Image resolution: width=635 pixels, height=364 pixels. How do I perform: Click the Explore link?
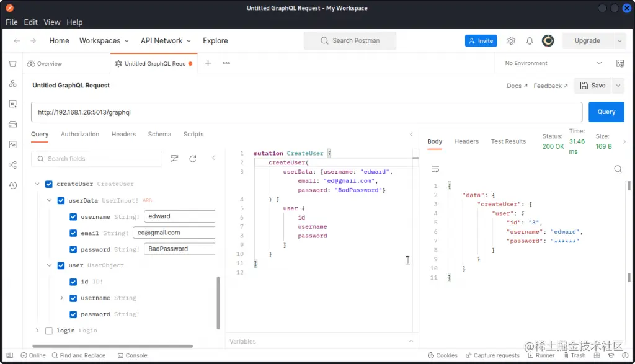tap(215, 40)
